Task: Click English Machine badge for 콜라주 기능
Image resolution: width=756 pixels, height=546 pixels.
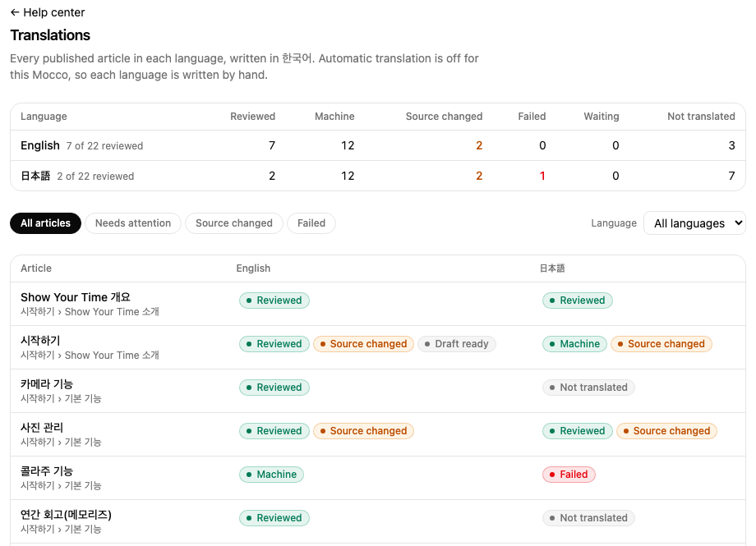Action: pyautogui.click(x=271, y=475)
